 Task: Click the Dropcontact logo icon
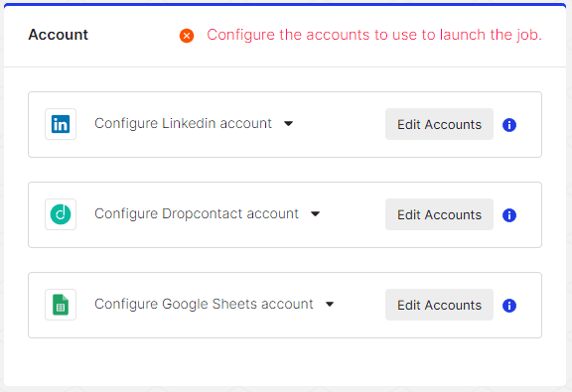61,214
